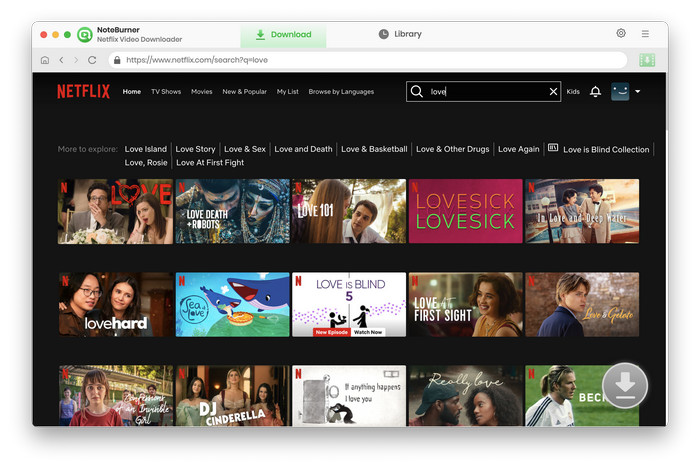Go forward with the right arrow
This screenshot has width=700, height=469.
76,60
